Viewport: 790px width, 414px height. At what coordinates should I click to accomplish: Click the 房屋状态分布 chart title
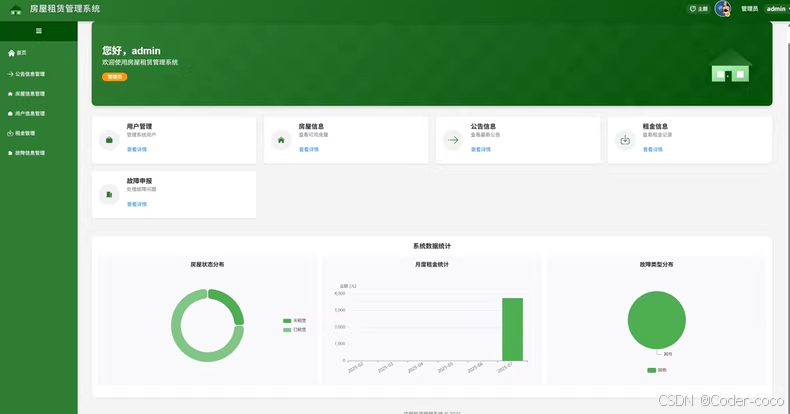[x=207, y=264]
